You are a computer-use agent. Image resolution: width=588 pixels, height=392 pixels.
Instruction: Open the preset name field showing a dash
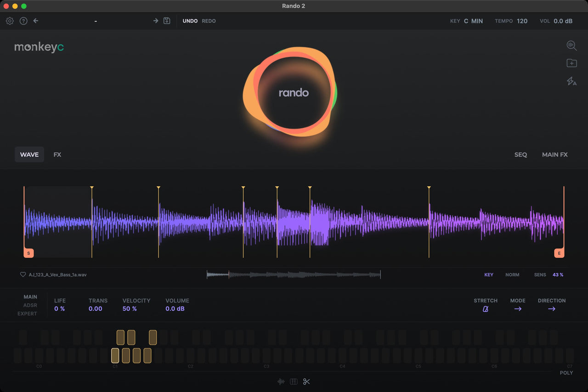tap(96, 21)
